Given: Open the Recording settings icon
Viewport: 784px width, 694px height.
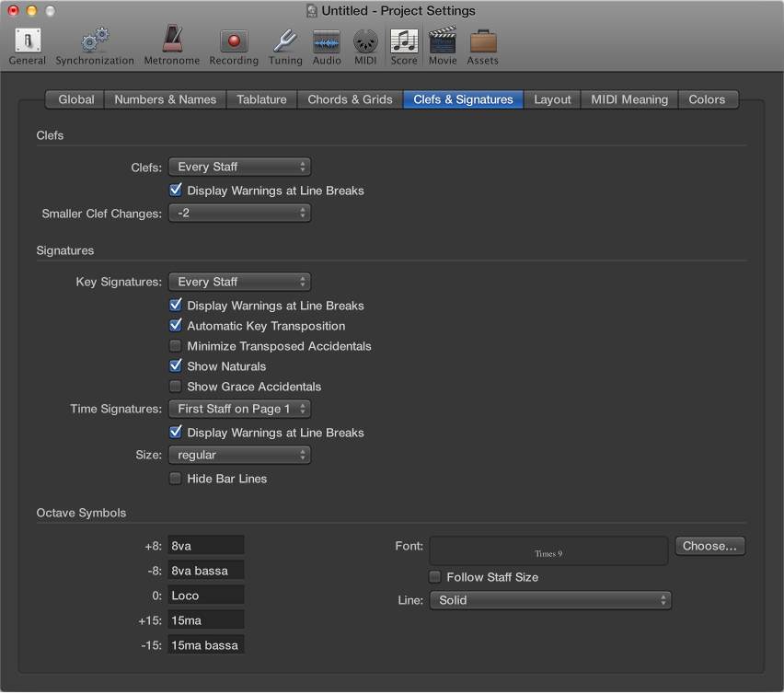Looking at the screenshot, I should (233, 41).
